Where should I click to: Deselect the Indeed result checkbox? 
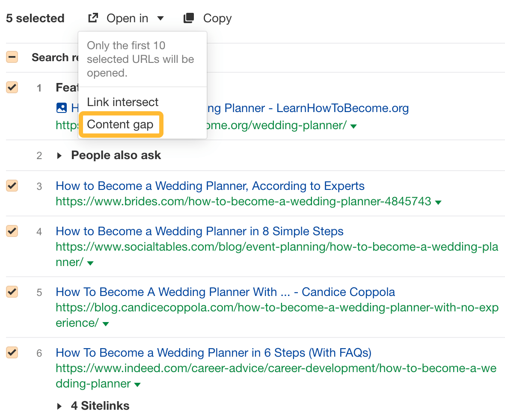[x=12, y=352]
